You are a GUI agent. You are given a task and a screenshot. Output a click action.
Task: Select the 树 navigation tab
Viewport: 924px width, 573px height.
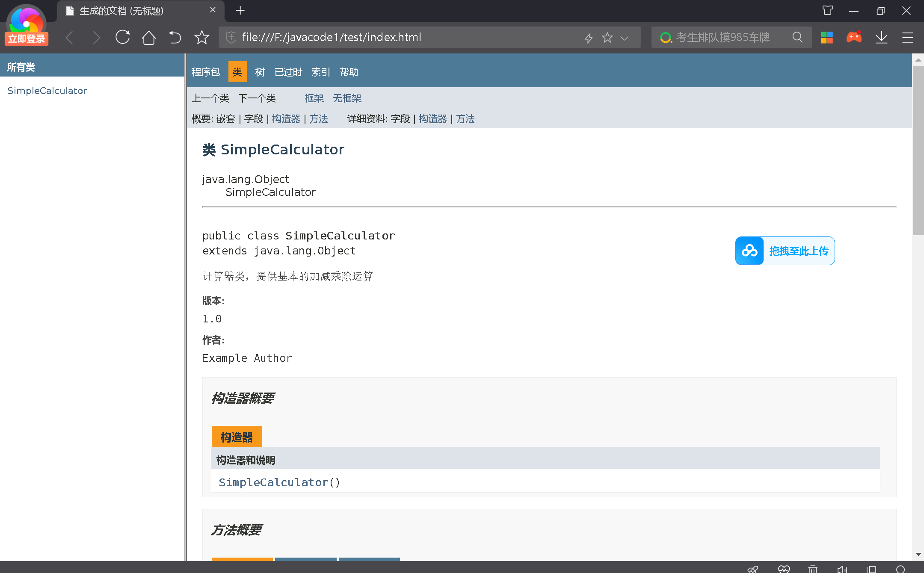coord(260,72)
